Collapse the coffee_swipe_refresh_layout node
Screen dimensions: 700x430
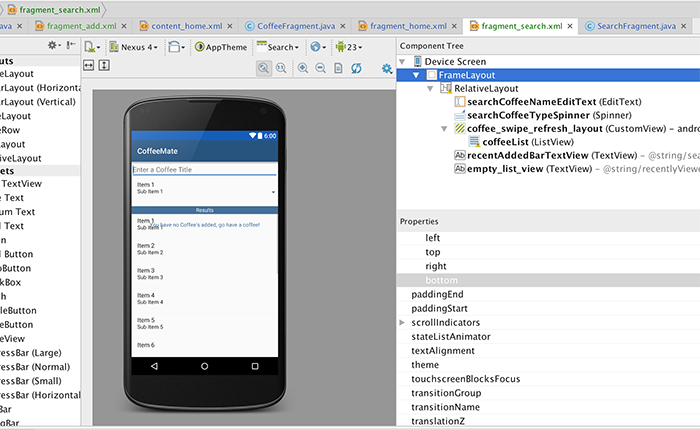click(x=444, y=129)
